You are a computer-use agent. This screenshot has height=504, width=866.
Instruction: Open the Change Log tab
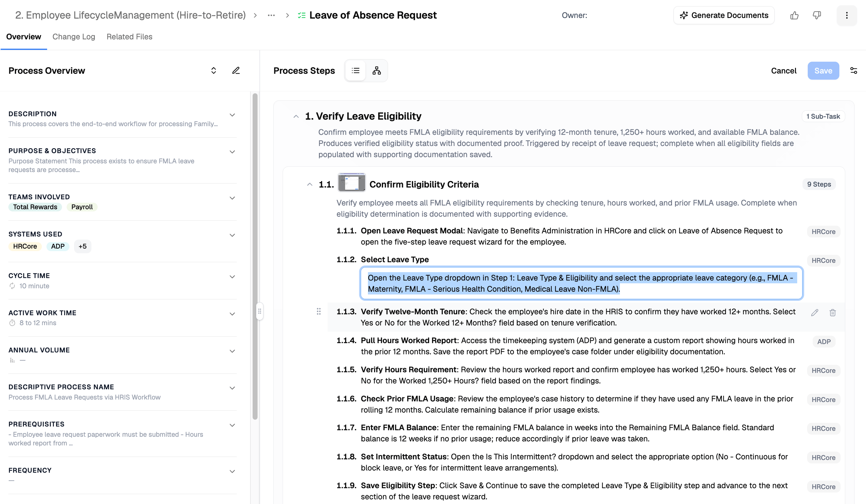click(x=73, y=37)
